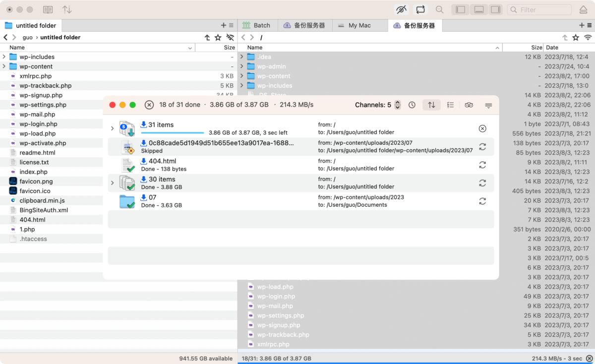Adjust the Channels stepper in transfer window
This screenshot has height=364, width=595.
coord(397,105)
